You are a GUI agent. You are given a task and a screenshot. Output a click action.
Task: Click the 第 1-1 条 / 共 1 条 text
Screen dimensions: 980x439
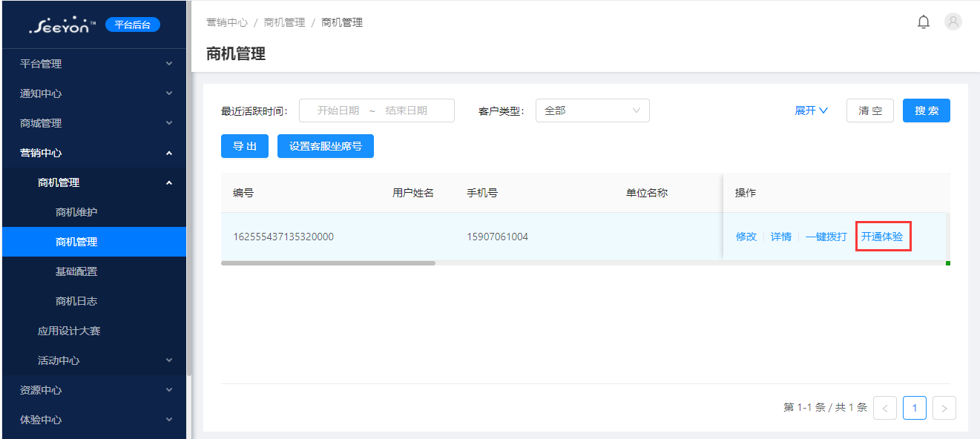(825, 407)
